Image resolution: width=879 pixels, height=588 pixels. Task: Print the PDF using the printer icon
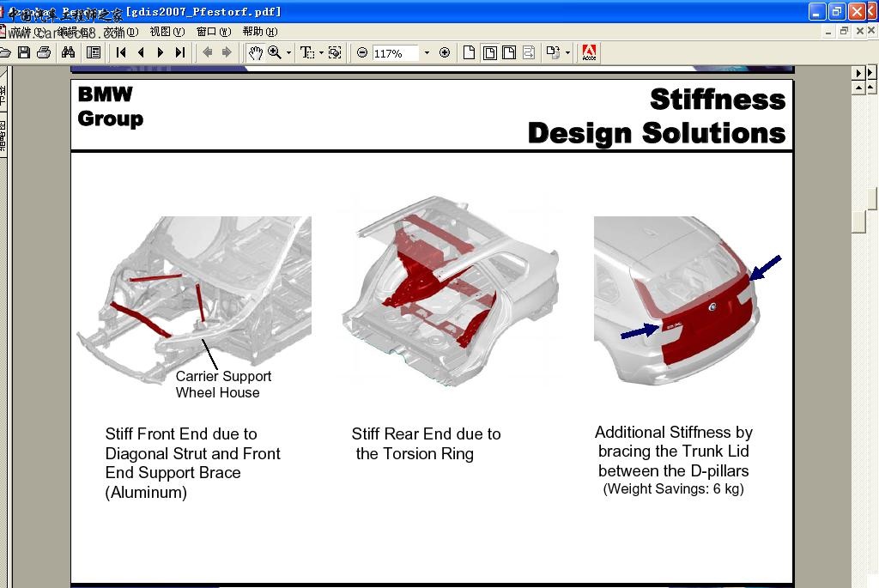pyautogui.click(x=44, y=52)
